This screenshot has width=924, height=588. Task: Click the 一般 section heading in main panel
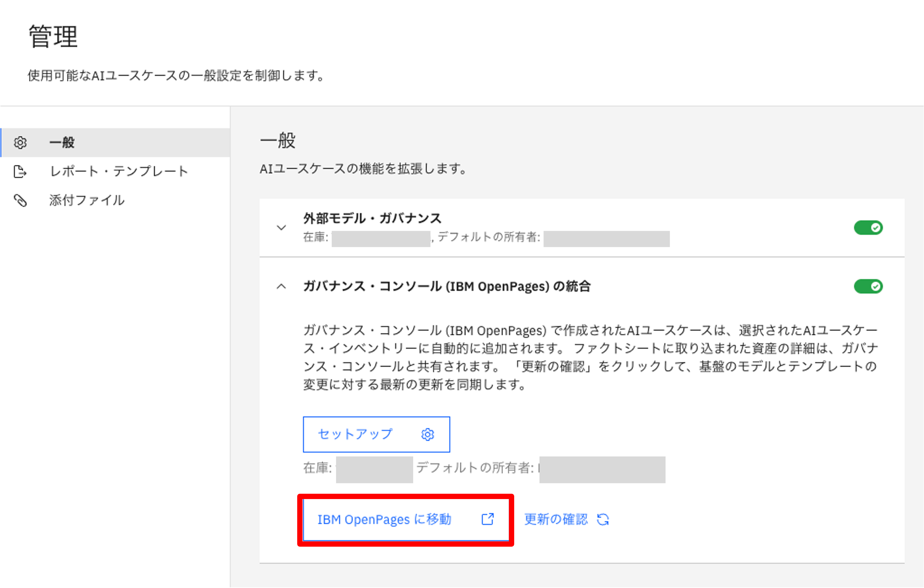pyautogui.click(x=277, y=140)
